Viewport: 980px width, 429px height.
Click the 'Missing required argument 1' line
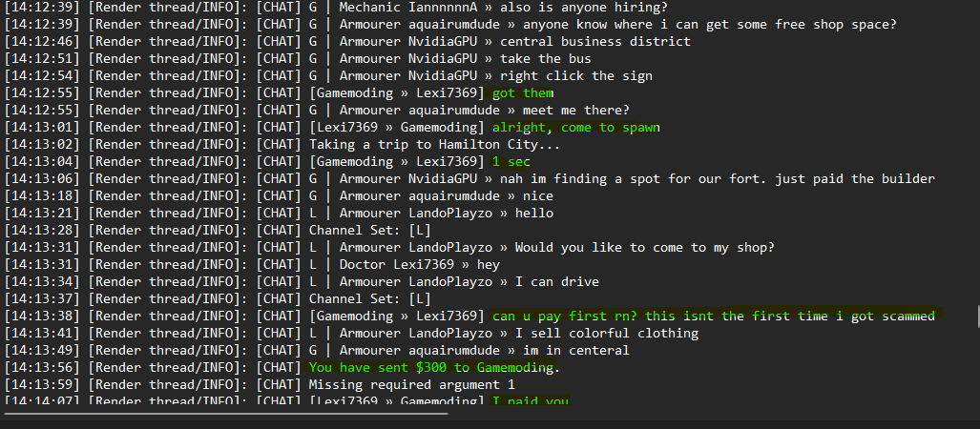260,384
